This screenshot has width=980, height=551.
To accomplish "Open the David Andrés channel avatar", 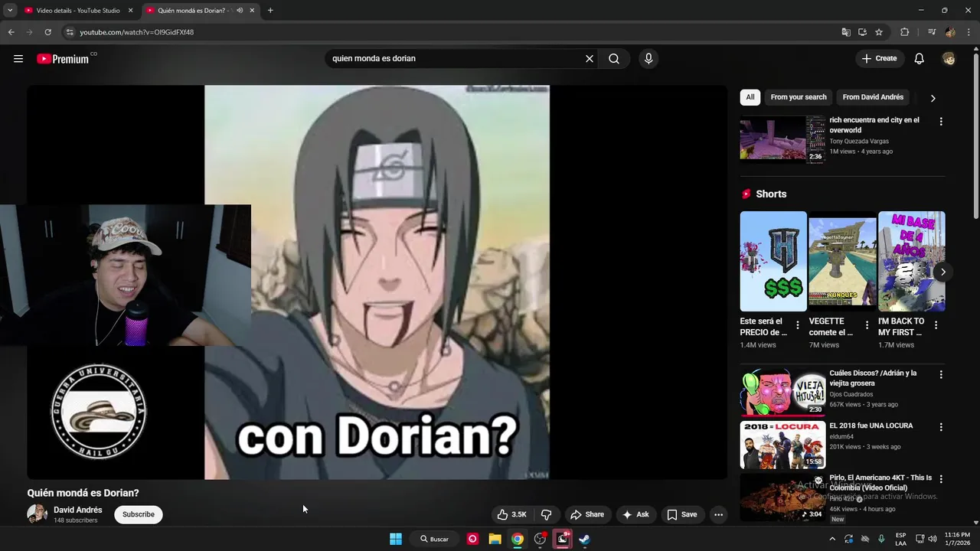I will tap(37, 514).
